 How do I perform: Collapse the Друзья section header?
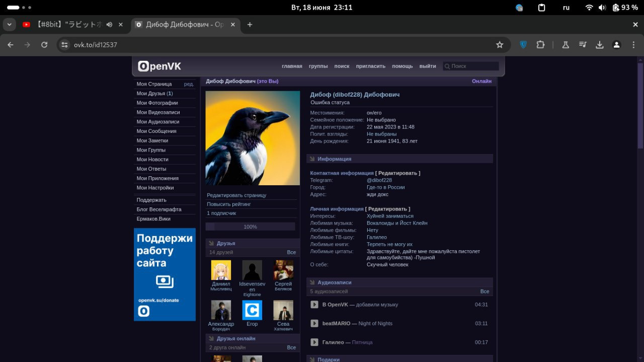226,243
